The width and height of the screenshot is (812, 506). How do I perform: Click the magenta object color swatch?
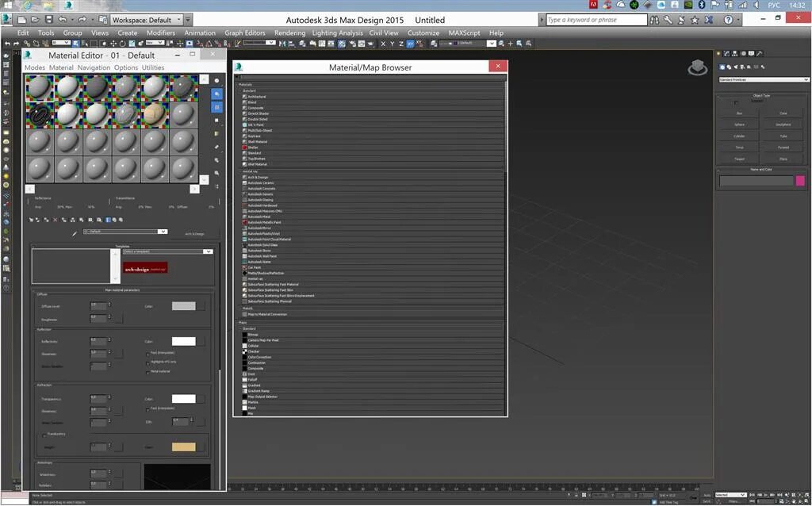(x=800, y=180)
